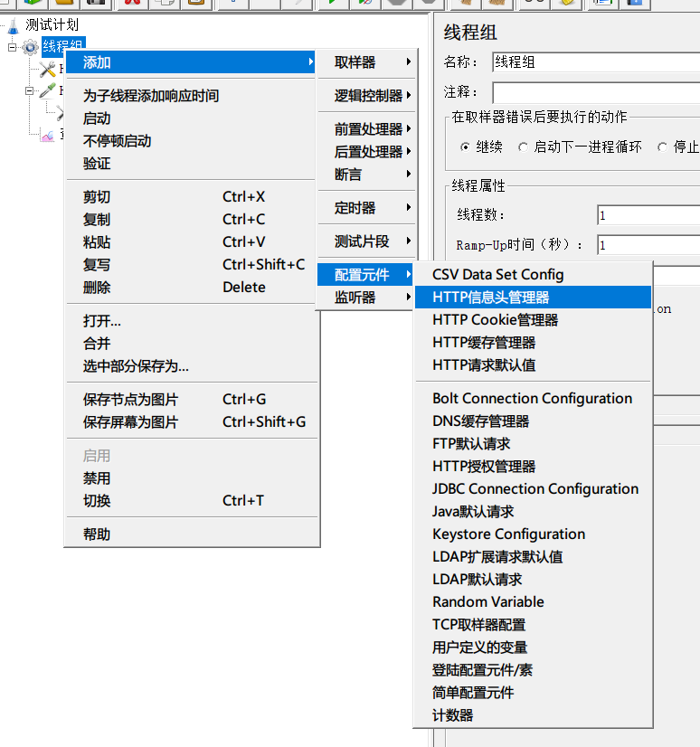
Task: Select the 启动下一进程循环 radio option
Action: click(524, 147)
